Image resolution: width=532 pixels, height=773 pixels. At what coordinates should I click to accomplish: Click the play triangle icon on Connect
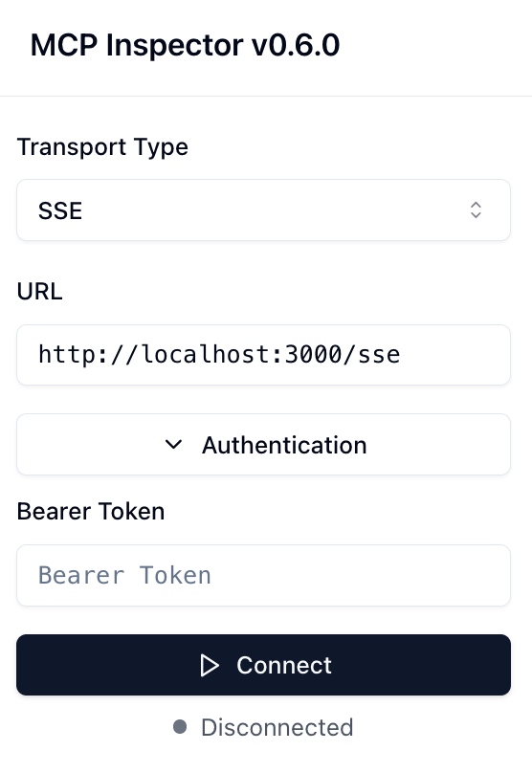pos(210,665)
